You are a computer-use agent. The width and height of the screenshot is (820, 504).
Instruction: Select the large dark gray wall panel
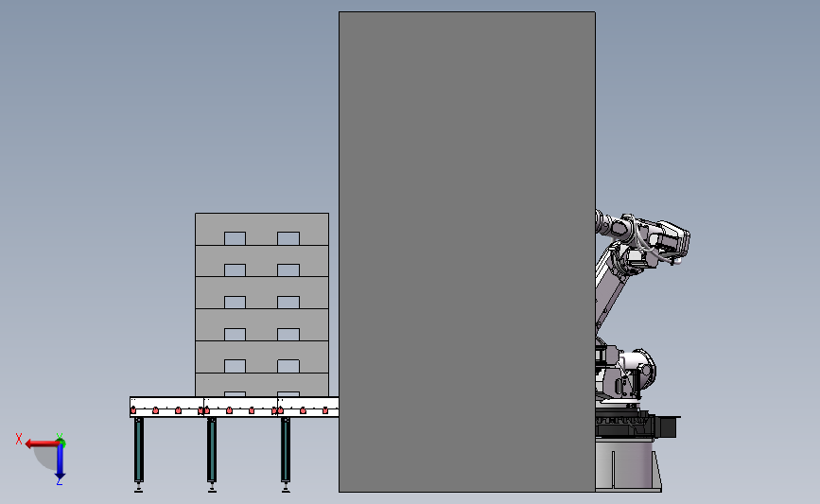(467, 252)
